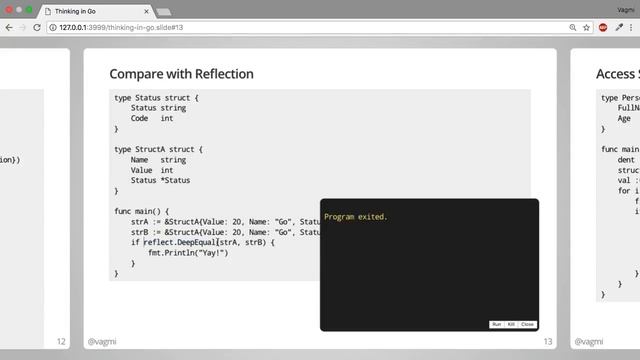The height and width of the screenshot is (360, 640).
Task: Close the program output panel
Action: click(x=527, y=324)
